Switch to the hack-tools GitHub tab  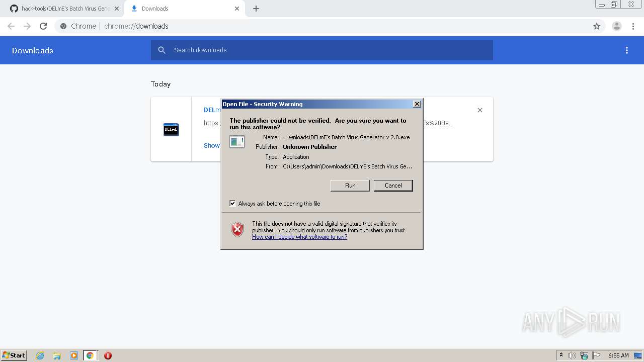coord(64,9)
